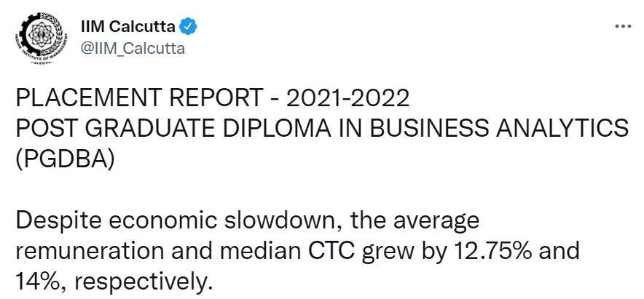Click the blue verified badge
The height and width of the screenshot is (299, 644).
coord(188,27)
